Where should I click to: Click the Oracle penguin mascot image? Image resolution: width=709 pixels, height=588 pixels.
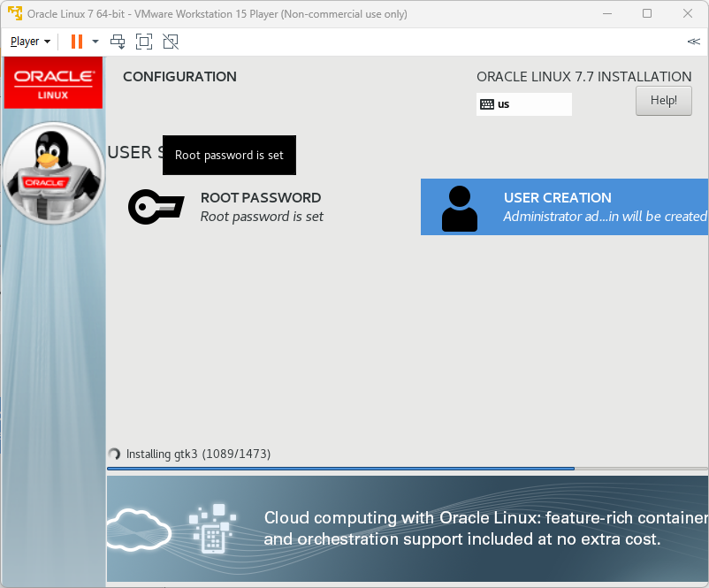(54, 173)
